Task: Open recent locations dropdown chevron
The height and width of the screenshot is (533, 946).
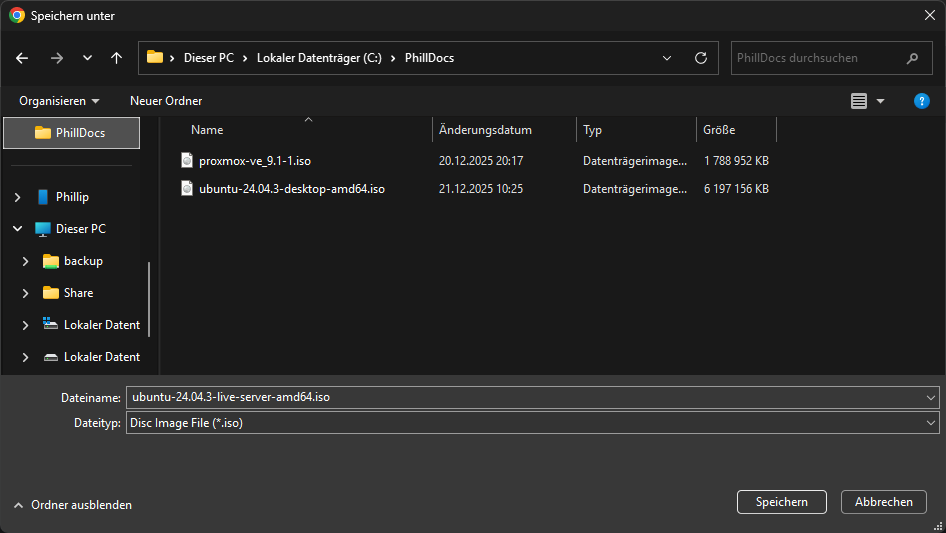Action: coord(87,58)
